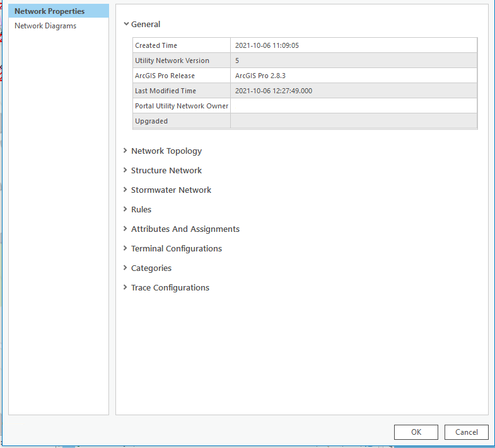Expand the Terminal Configurations section
The width and height of the screenshot is (495, 448).
[x=125, y=248]
